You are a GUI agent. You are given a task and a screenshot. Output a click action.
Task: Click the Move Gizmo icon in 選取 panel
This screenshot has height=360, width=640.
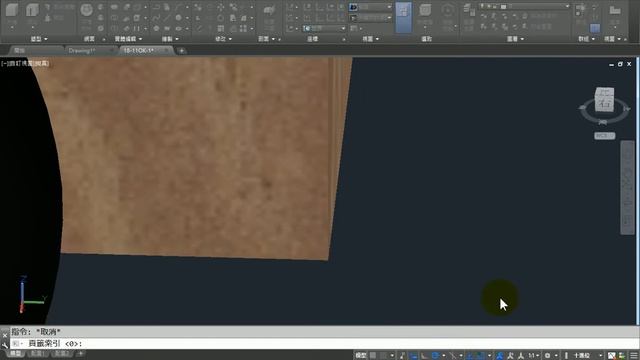pyautogui.click(x=447, y=10)
